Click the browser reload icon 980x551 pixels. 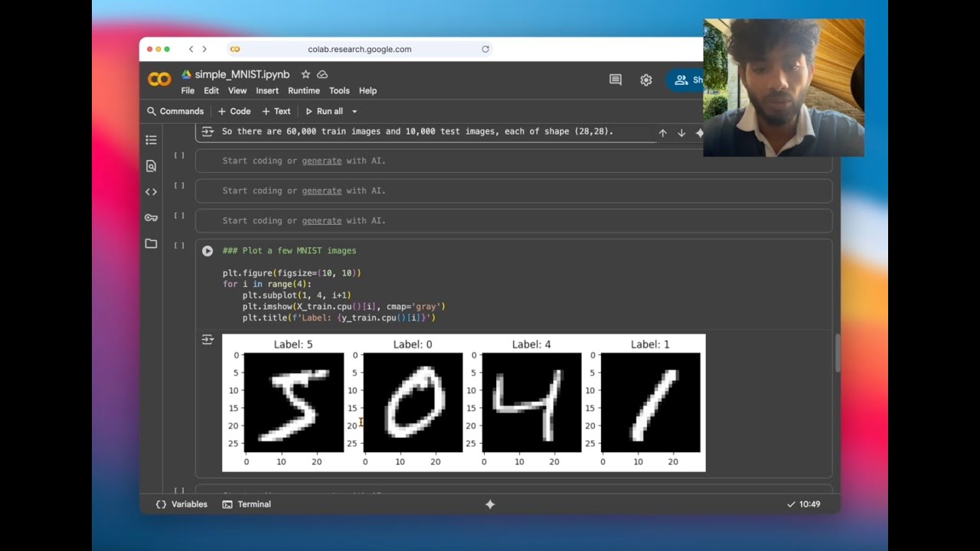pos(485,49)
